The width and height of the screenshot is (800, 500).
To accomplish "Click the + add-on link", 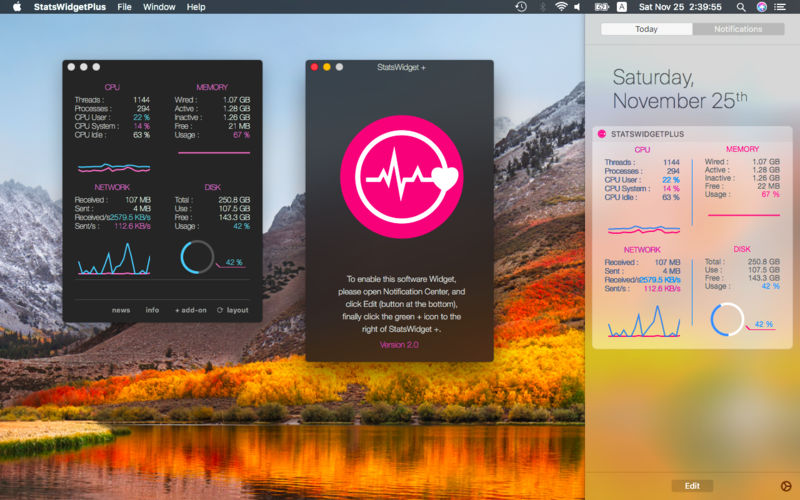I will [190, 310].
